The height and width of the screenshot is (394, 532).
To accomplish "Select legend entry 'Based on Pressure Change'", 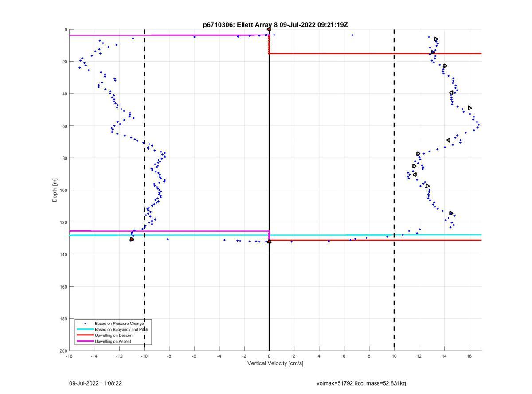I will [119, 324].
